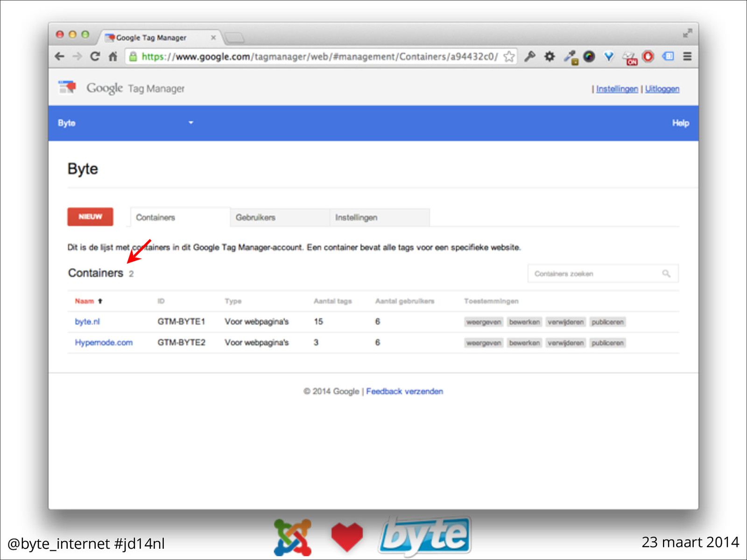747x560 pixels.
Task: Open the Help link in blue bar
Action: click(x=680, y=123)
